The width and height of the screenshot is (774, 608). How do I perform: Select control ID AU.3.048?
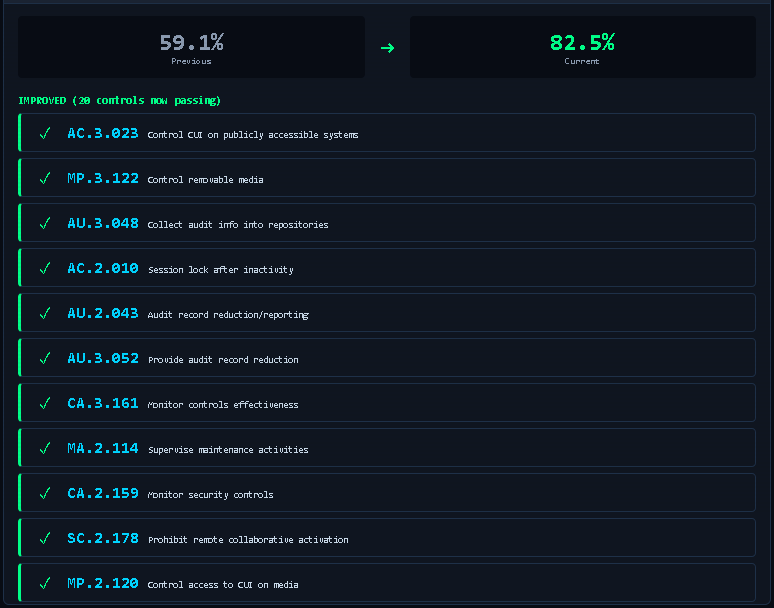click(x=103, y=223)
